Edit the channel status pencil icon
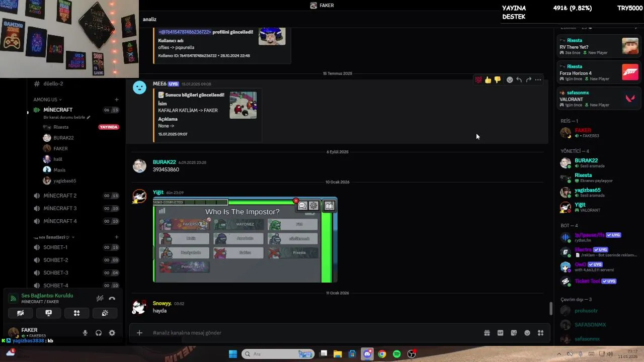Screen dimensions: 644x362 tap(89, 118)
